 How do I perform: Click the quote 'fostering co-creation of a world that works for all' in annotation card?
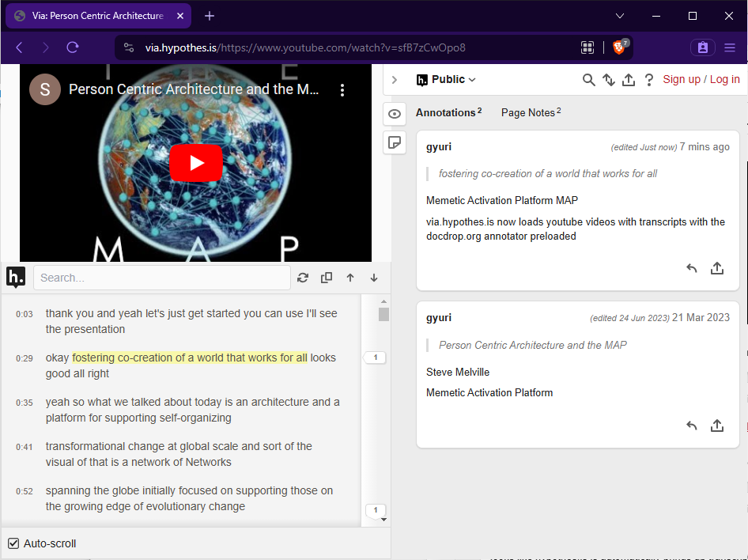[548, 174]
